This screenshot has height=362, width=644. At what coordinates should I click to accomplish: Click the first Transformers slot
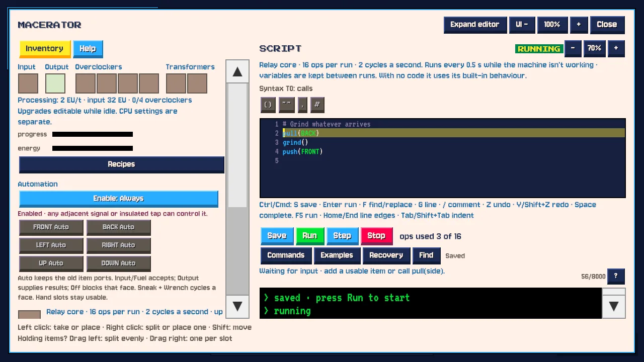pos(176,83)
